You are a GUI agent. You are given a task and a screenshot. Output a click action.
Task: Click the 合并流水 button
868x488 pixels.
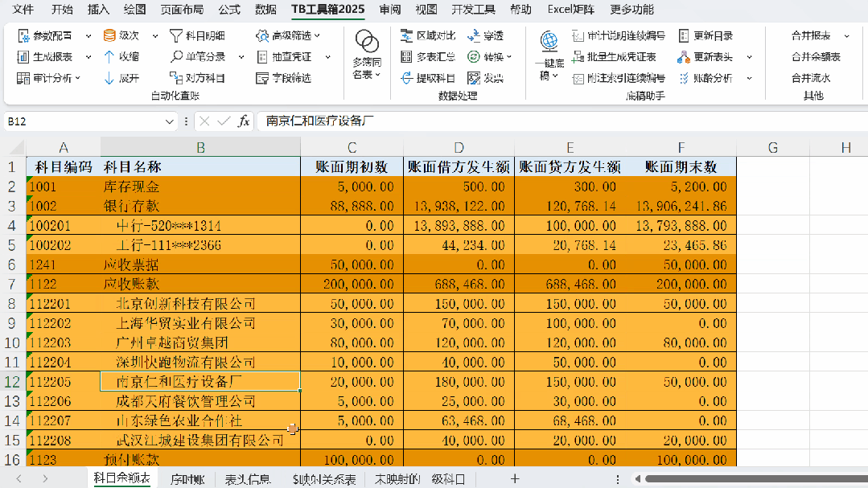click(x=811, y=78)
